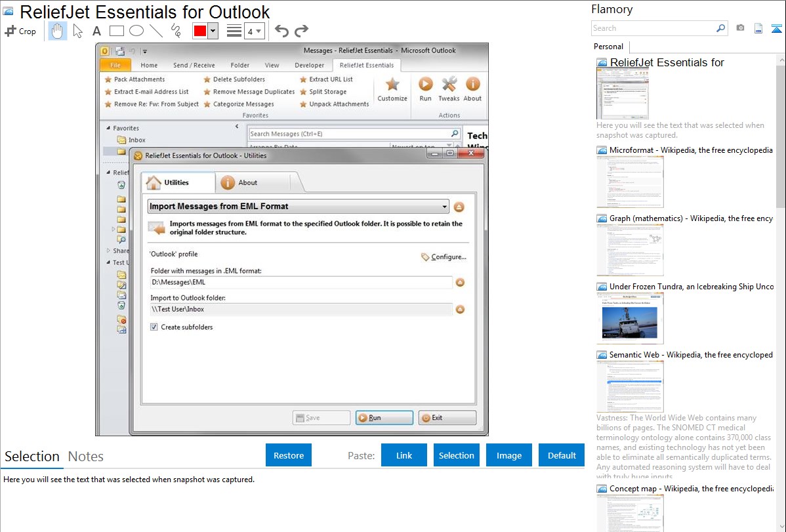786x532 pixels.
Task: Undo the last annotation
Action: (x=281, y=31)
